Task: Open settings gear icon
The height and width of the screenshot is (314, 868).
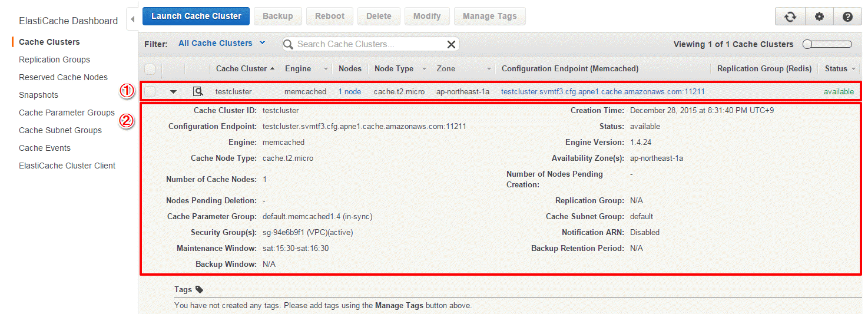Action: [x=819, y=16]
